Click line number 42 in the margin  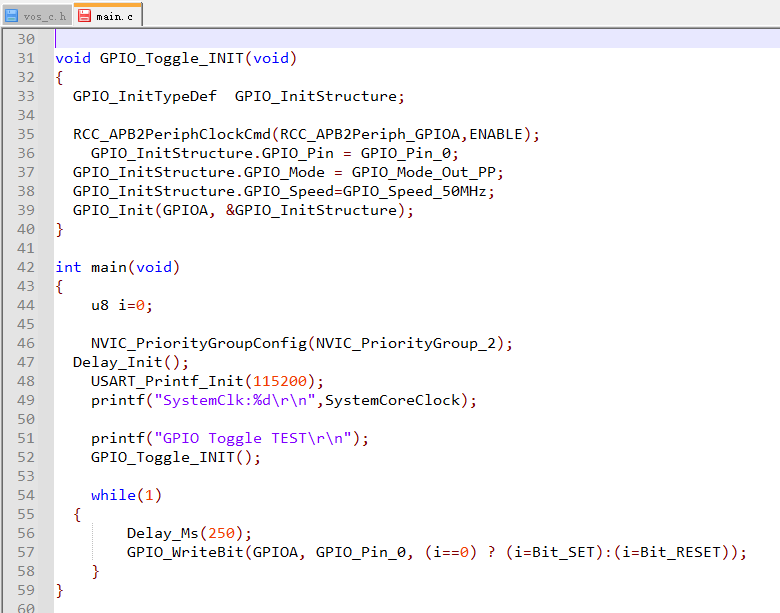(26, 267)
